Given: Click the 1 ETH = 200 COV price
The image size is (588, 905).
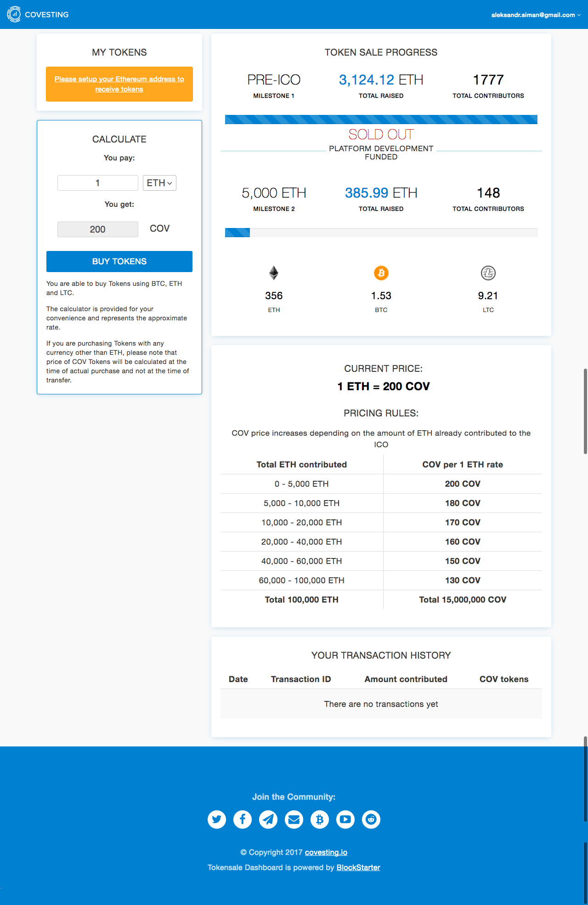Looking at the screenshot, I should [384, 386].
